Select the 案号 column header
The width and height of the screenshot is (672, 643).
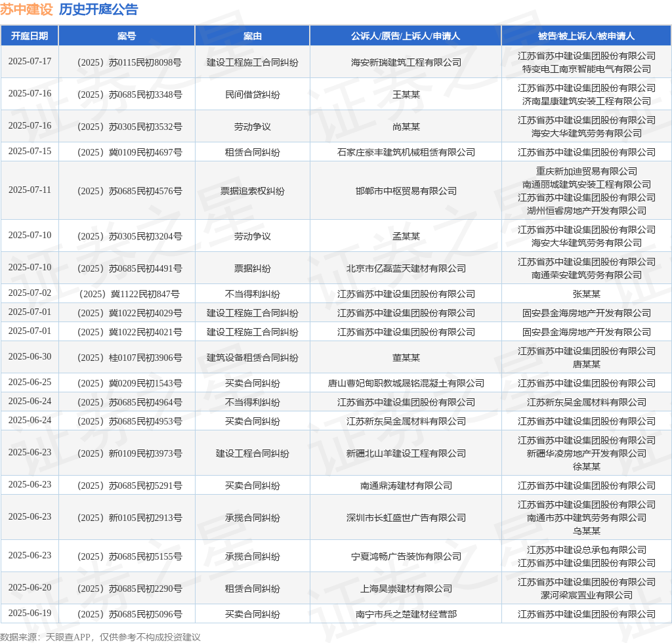pyautogui.click(x=127, y=36)
